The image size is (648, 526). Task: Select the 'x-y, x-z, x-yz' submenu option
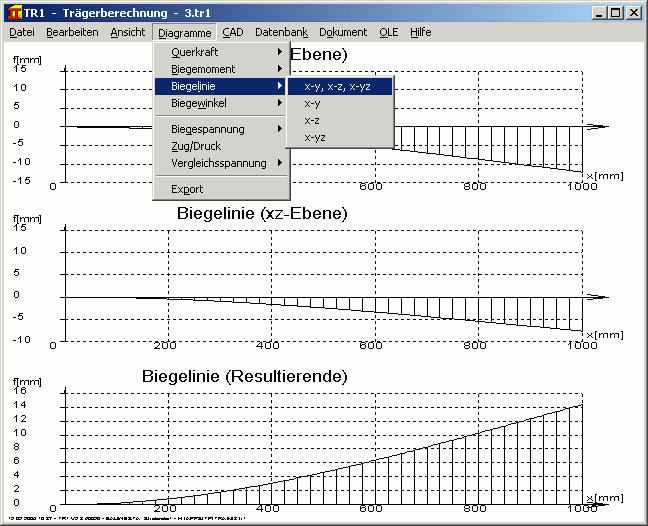pyautogui.click(x=340, y=87)
